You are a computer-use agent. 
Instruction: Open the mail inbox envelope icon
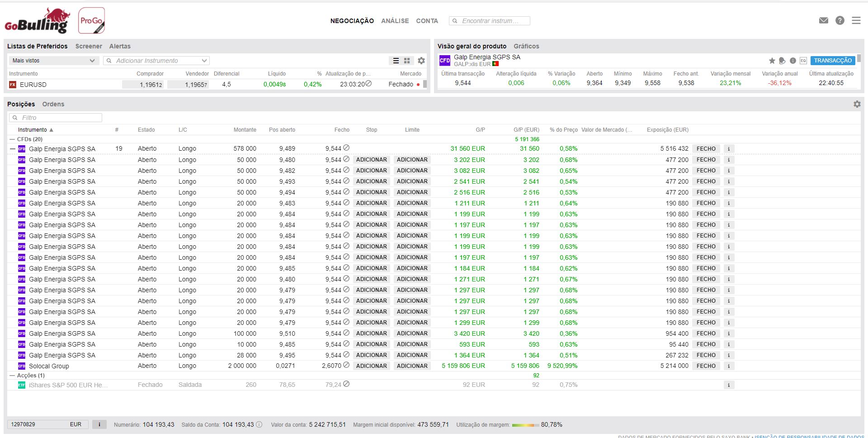(823, 20)
